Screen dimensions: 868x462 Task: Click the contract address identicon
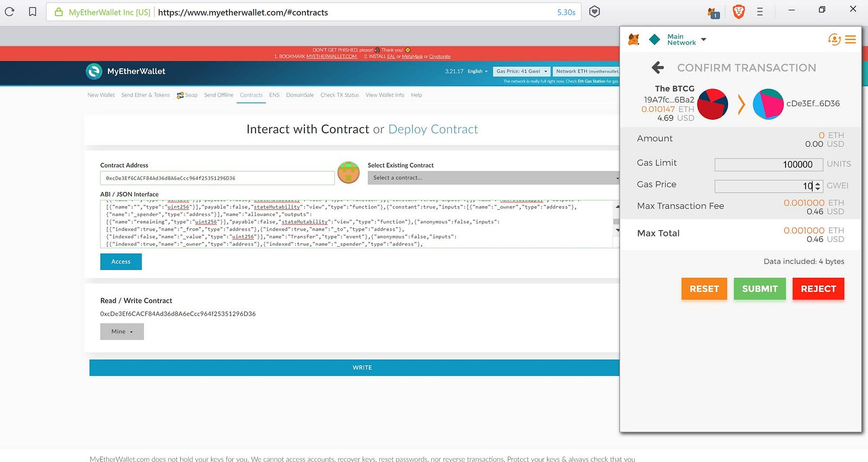tap(348, 172)
